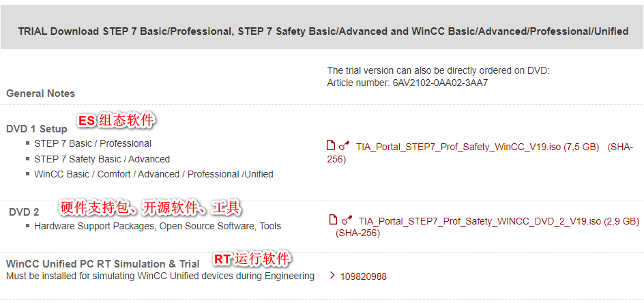
Task: Click the WinCC Basic / Comfort / Advanced bullet
Action: click(153, 174)
